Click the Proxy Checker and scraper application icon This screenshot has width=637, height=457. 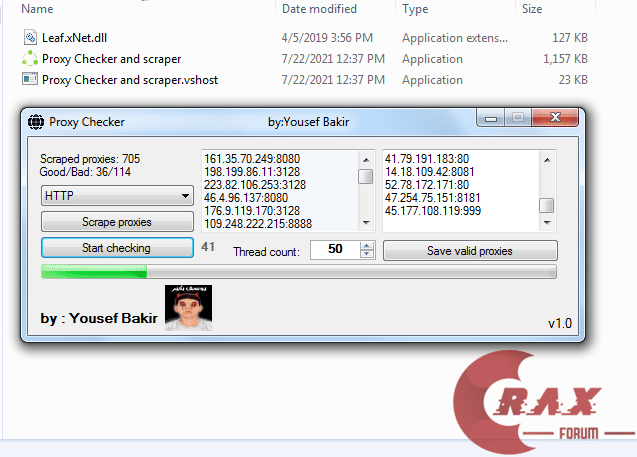point(30,58)
